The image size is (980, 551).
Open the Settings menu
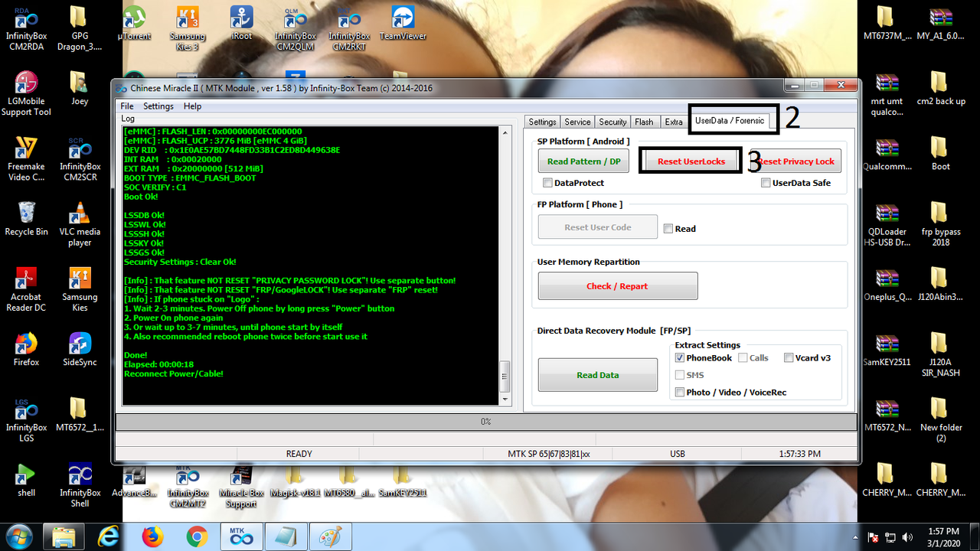(x=158, y=106)
